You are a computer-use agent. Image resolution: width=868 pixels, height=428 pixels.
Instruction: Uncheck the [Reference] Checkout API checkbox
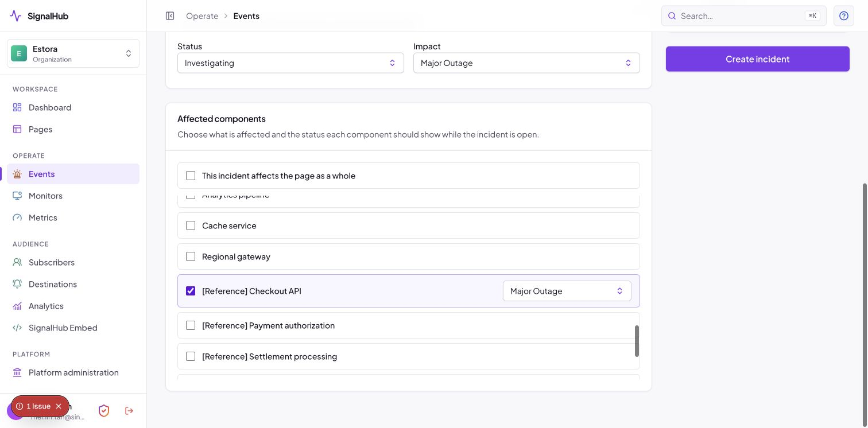pyautogui.click(x=191, y=291)
